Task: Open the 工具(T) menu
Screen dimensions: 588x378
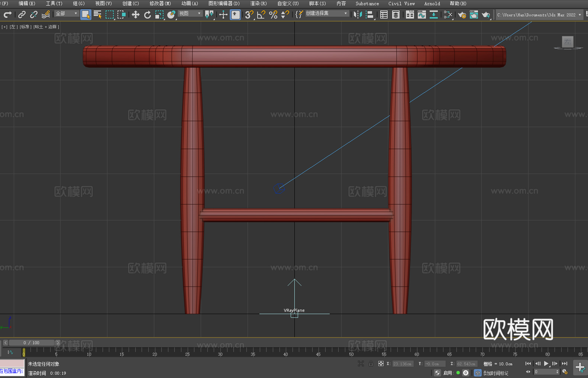Action: tap(54, 3)
